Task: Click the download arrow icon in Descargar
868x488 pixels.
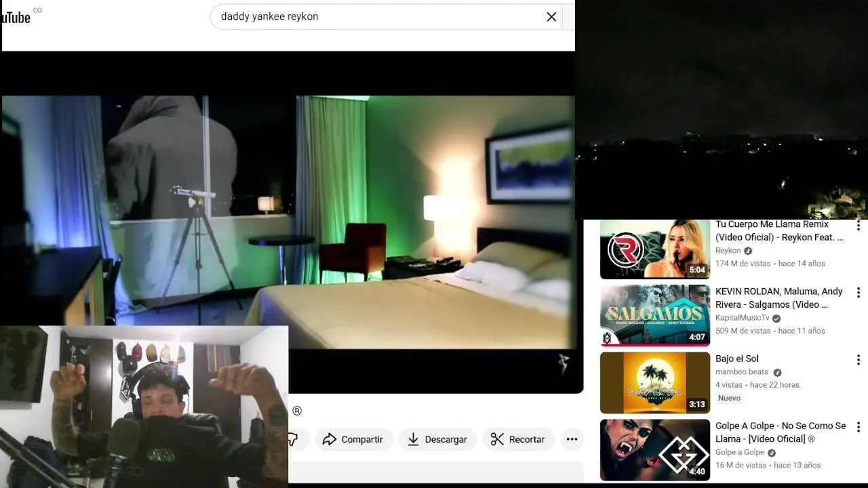Action: 413,439
